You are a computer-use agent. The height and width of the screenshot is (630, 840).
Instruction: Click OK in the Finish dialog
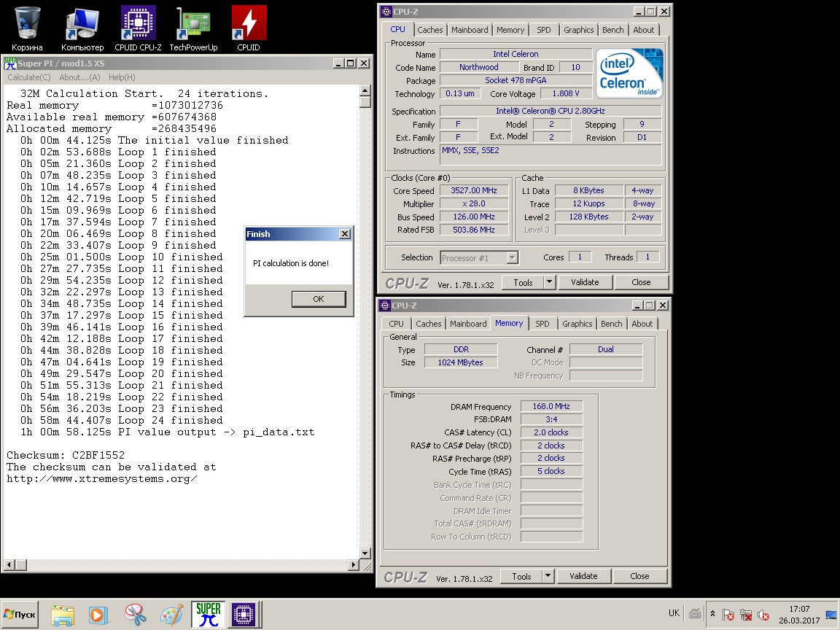point(319,299)
